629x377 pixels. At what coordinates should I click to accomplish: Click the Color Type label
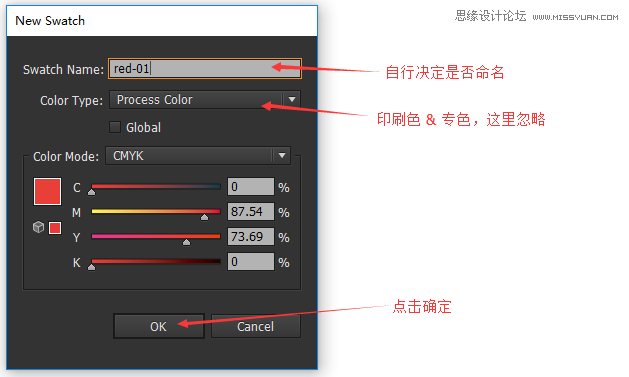pos(71,101)
